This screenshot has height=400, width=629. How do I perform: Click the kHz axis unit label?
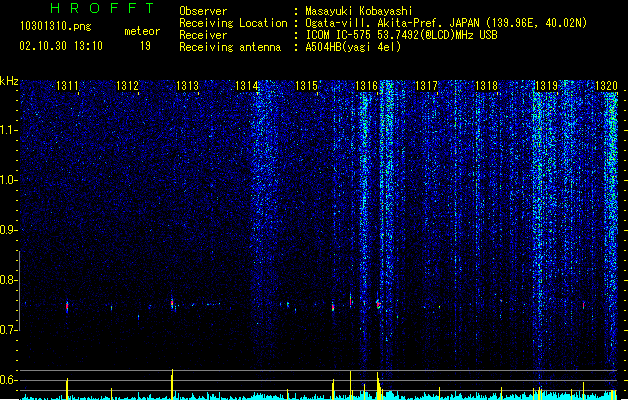[9, 81]
